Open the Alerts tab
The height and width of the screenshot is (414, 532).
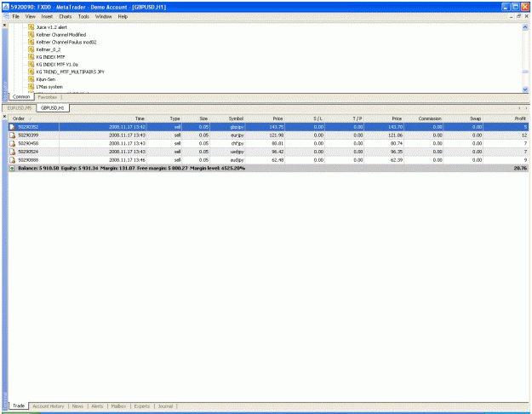(97, 406)
